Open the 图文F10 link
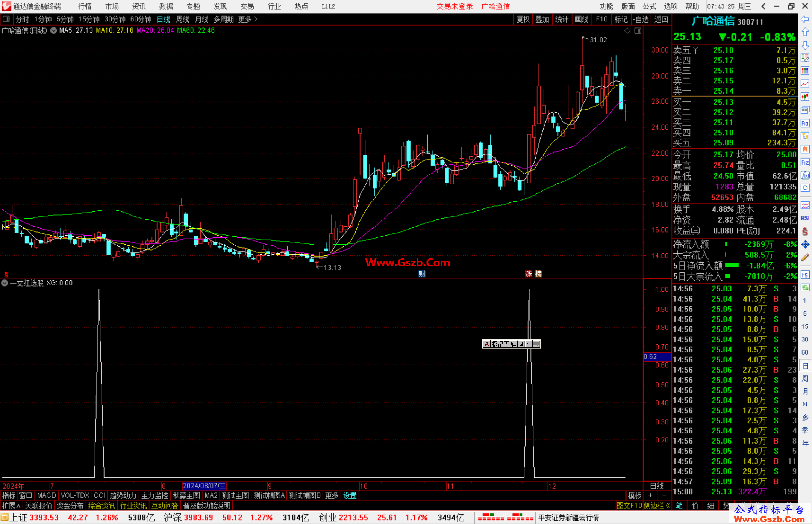Screen dimensions: 812x524 tap(629, 506)
